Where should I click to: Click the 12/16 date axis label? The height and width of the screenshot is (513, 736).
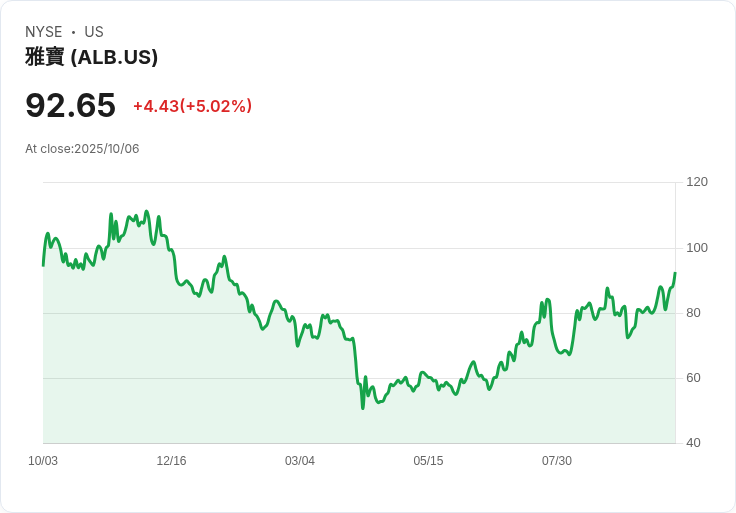click(x=171, y=461)
